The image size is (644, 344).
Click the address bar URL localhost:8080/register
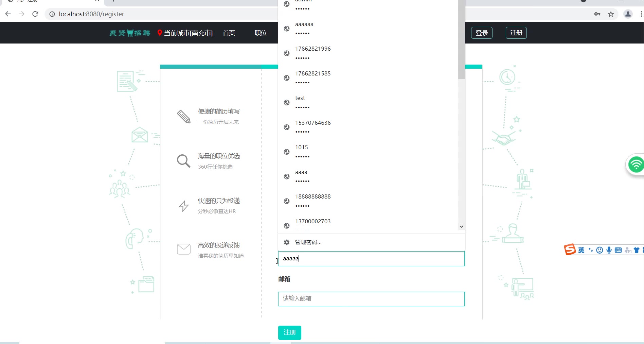[91, 14]
